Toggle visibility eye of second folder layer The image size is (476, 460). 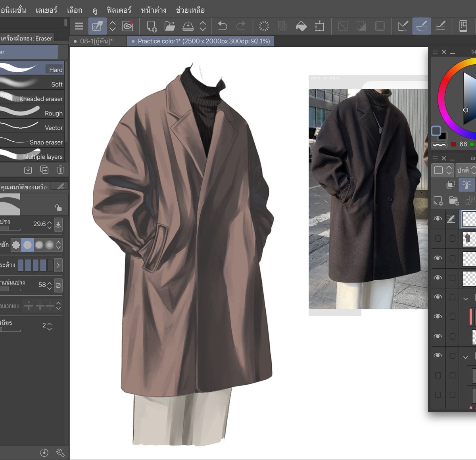[x=438, y=355]
